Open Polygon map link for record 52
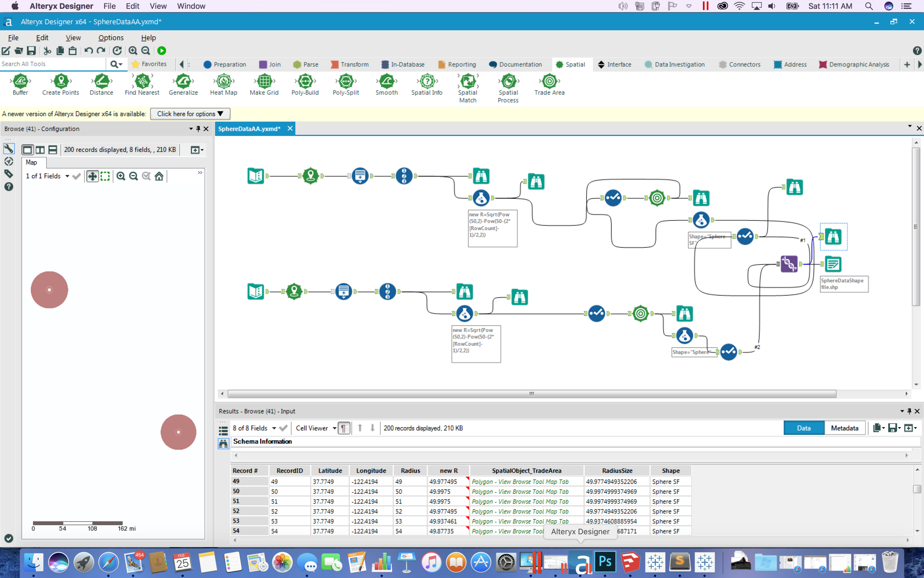Screen dimensions: 924x578 click(x=520, y=511)
